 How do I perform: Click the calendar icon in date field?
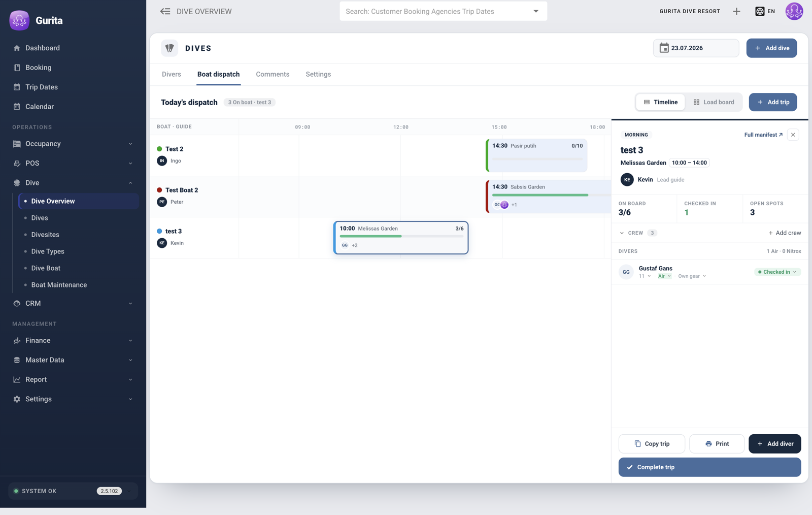(664, 48)
